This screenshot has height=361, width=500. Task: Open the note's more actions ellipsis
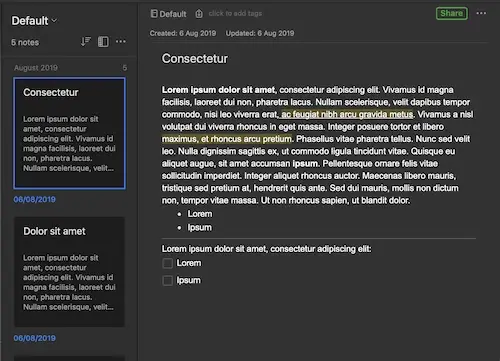[x=481, y=13]
